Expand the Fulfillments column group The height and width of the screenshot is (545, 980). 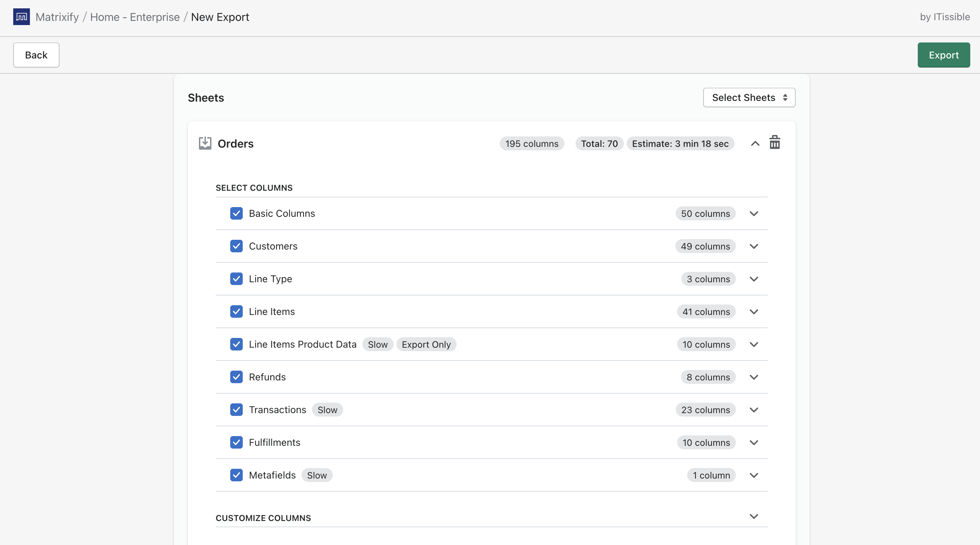pyautogui.click(x=754, y=443)
